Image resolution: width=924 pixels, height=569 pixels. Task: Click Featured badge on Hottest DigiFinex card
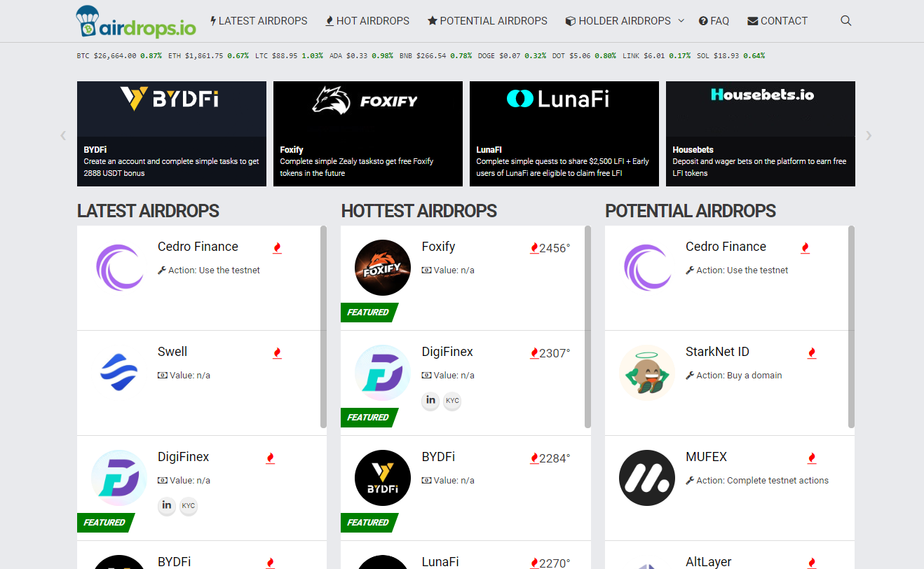(x=368, y=418)
